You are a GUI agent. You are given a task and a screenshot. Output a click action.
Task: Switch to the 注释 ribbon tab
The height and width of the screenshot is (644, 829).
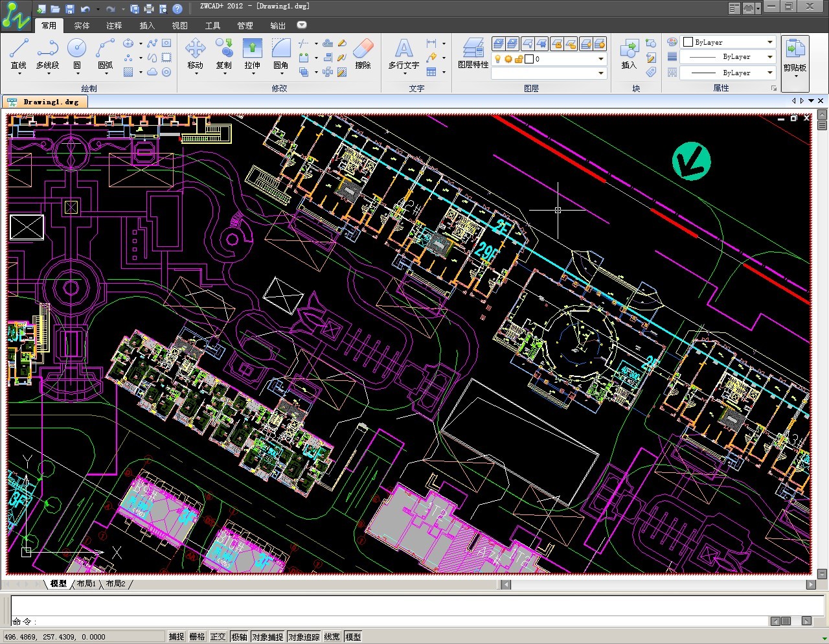tap(114, 26)
